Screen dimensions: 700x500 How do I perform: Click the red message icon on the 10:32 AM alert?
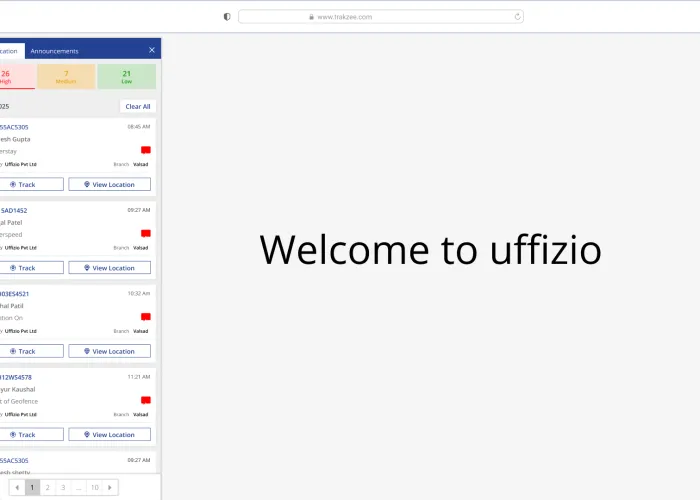click(145, 317)
